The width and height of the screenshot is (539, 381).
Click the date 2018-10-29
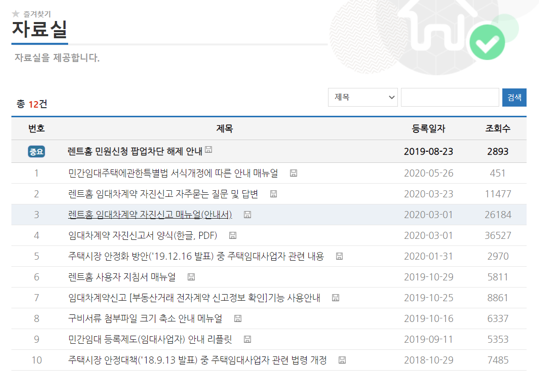coord(428,360)
